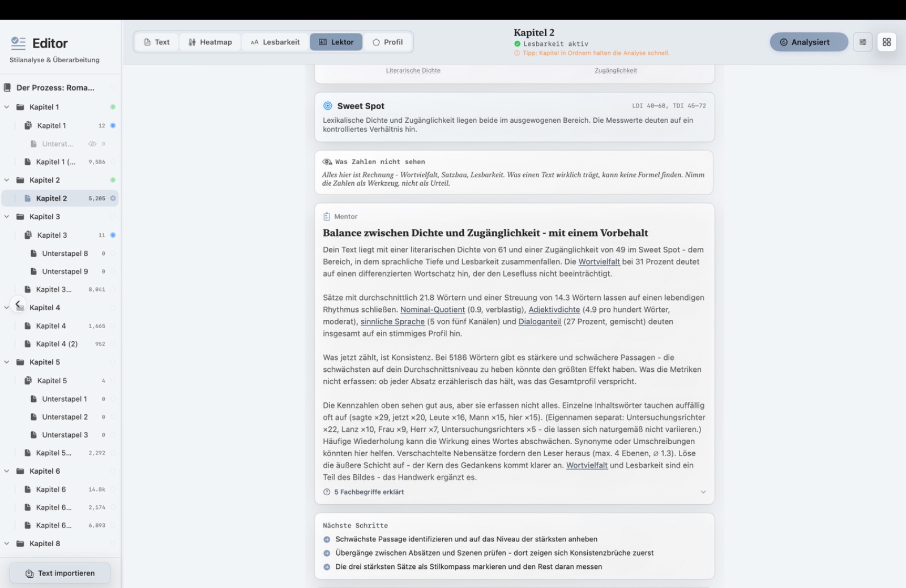906x588 pixels.
Task: Toggle the status circle of selected Kapitel 2 file
Action: pyautogui.click(x=113, y=199)
